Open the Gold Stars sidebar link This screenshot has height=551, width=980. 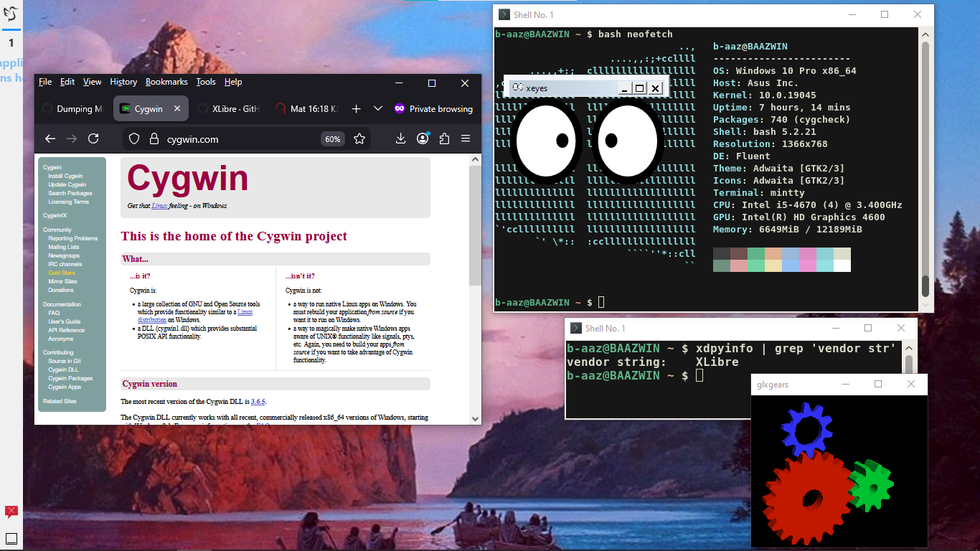coord(62,273)
